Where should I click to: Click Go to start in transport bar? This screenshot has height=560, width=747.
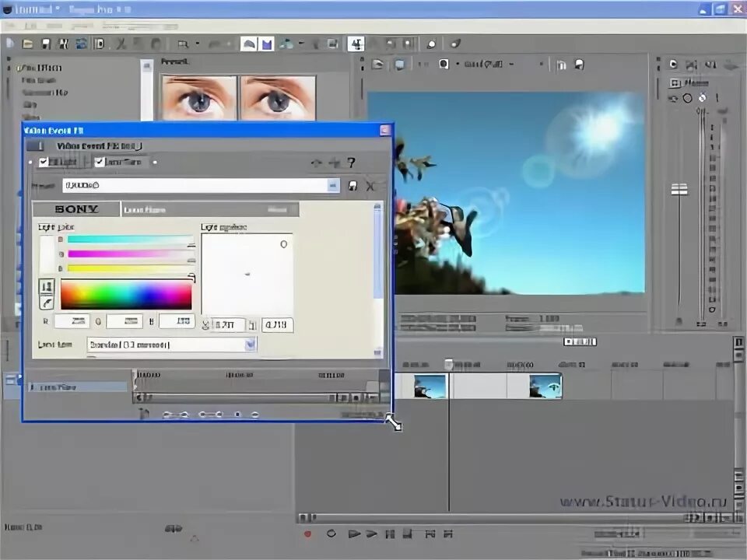[x=430, y=534]
